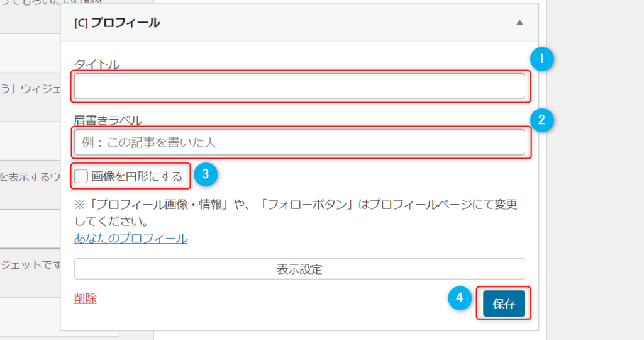Click the blue number 1 annotation badge
644x340 pixels.
point(541,59)
